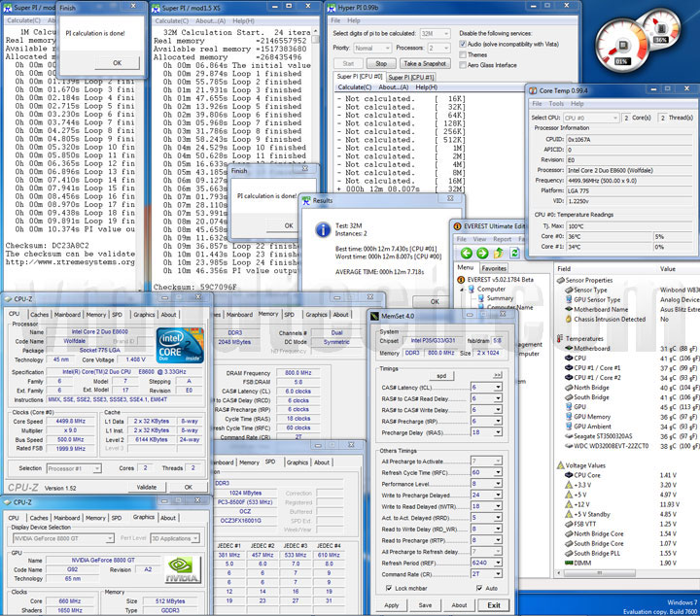Click the Sensor Properties icon in EVEREST

click(561, 280)
